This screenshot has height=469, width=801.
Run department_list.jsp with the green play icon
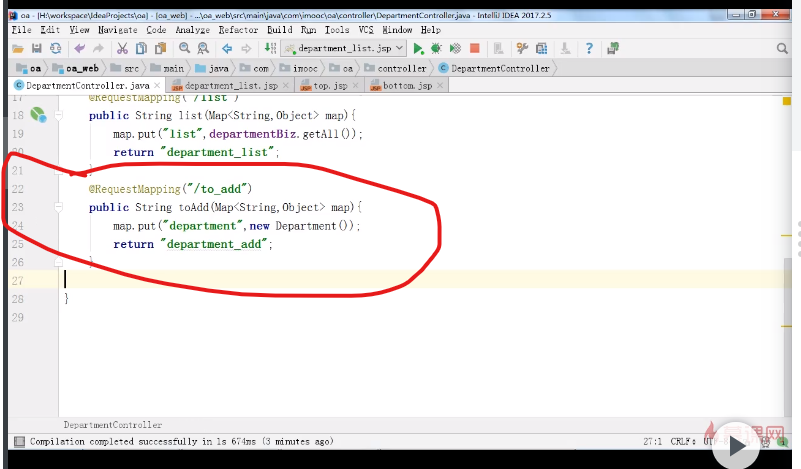418,49
